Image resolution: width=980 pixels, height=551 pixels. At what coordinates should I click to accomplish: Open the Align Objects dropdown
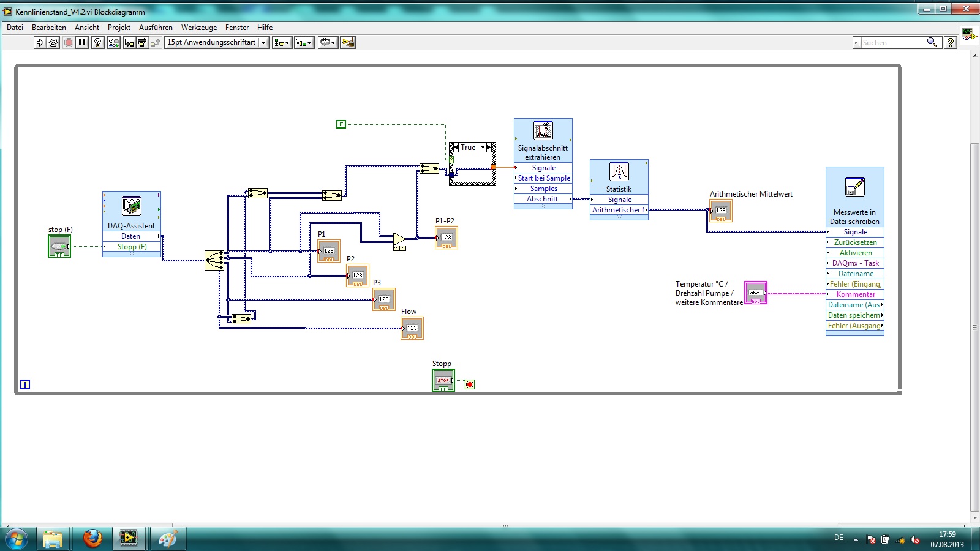282,42
